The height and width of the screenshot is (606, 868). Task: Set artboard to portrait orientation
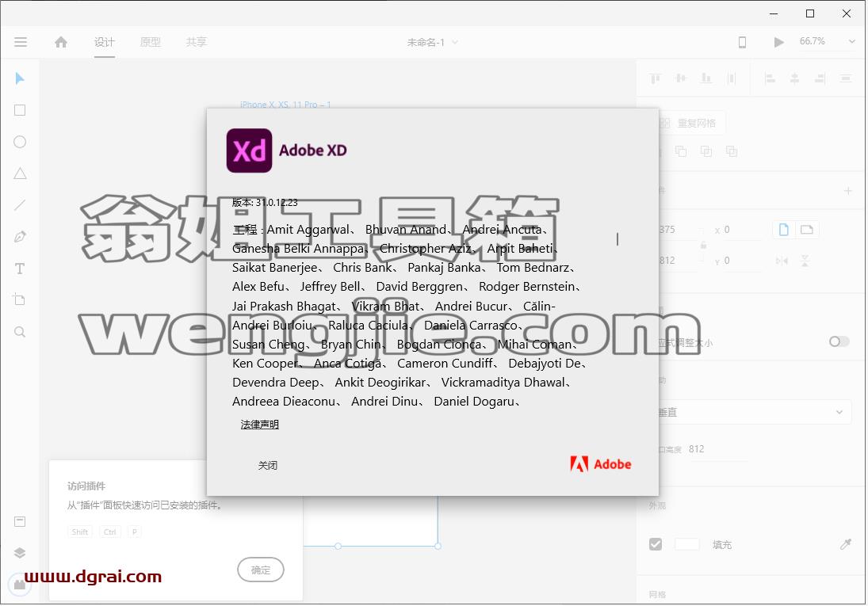(x=783, y=230)
